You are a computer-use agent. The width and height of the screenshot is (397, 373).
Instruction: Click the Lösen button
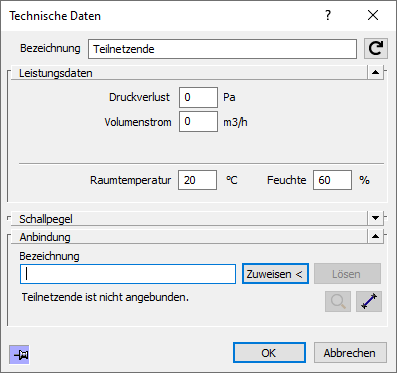(x=347, y=274)
